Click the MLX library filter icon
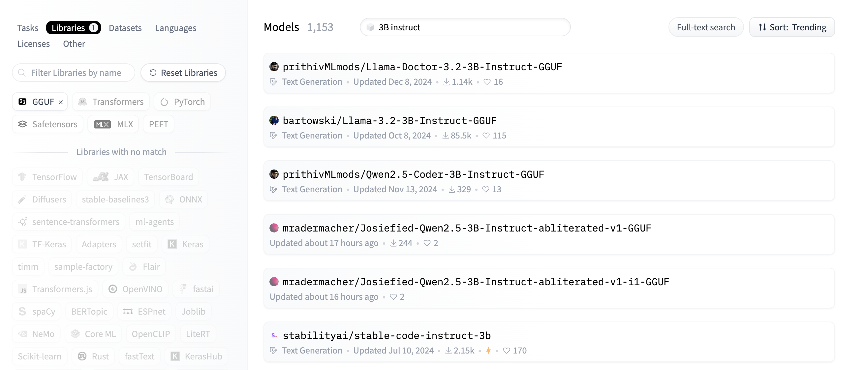This screenshot has width=868, height=370. click(102, 124)
